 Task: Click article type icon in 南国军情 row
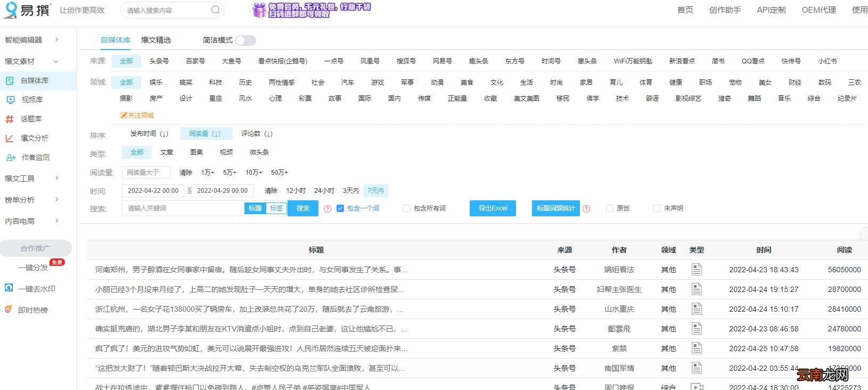697,368
